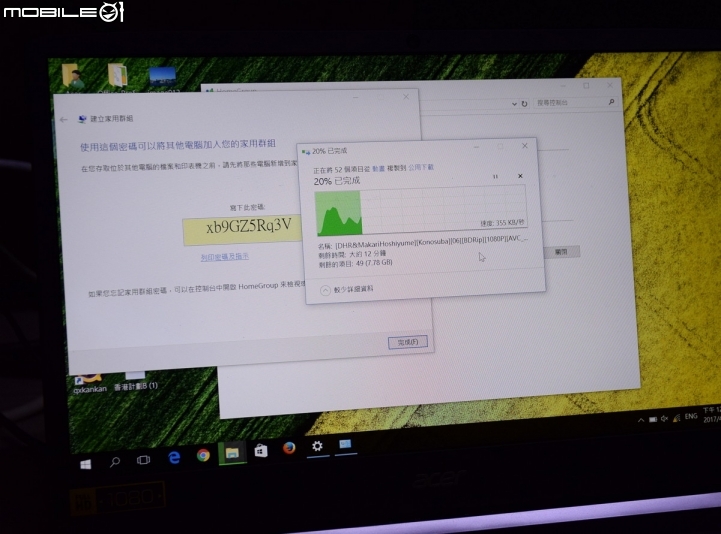Pause the file copy operation

[x=495, y=177]
